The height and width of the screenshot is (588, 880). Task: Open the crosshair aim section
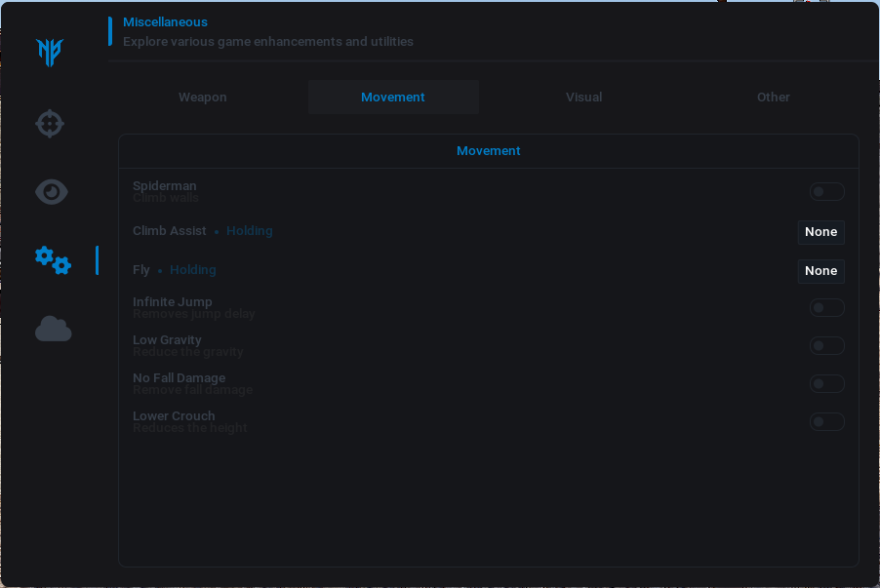coord(50,124)
